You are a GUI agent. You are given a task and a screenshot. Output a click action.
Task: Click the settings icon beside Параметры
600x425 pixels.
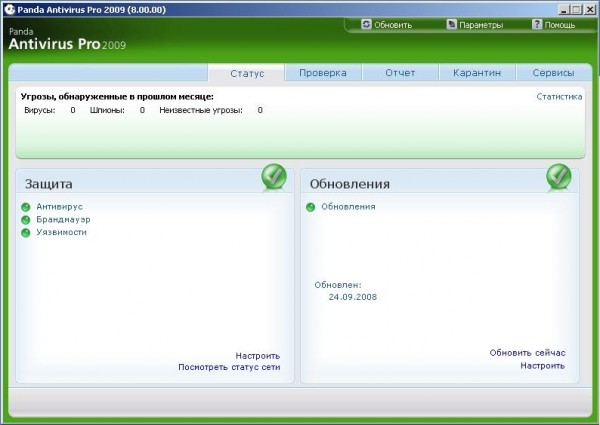tap(452, 24)
